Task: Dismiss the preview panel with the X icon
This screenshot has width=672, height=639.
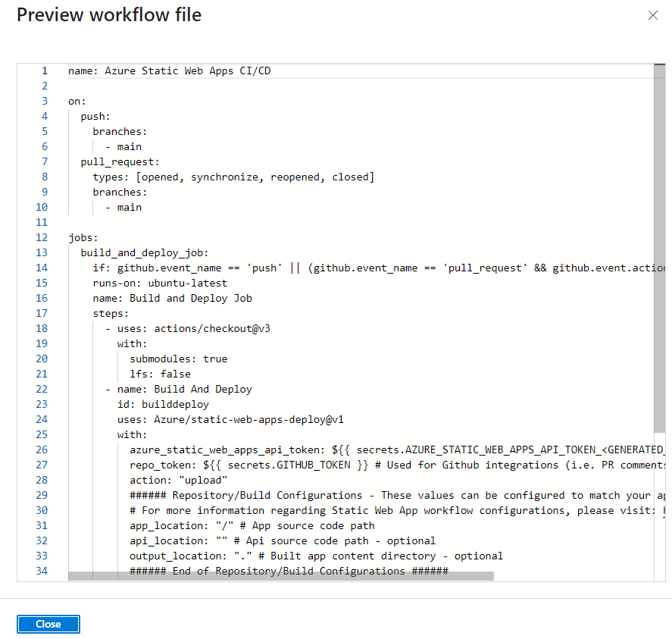Action: (x=653, y=15)
